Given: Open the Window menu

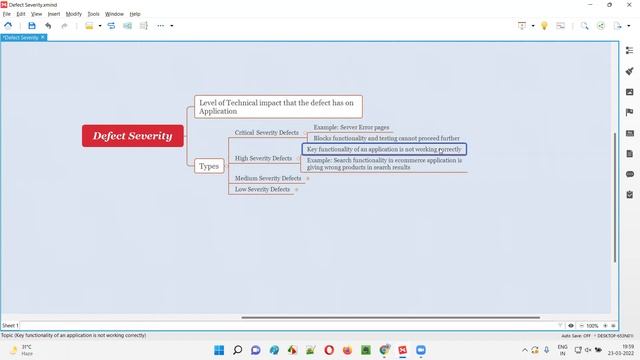Looking at the screenshot, I should [114, 14].
